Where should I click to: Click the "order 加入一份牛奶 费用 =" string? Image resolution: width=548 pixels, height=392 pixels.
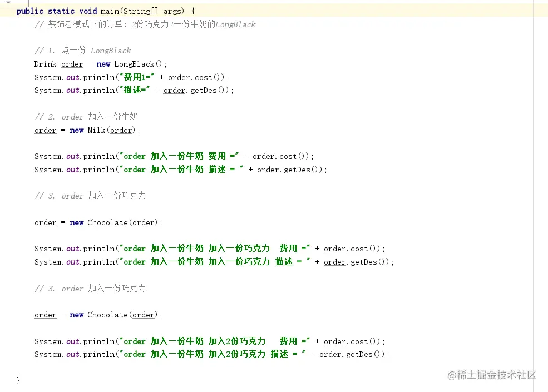pos(178,156)
